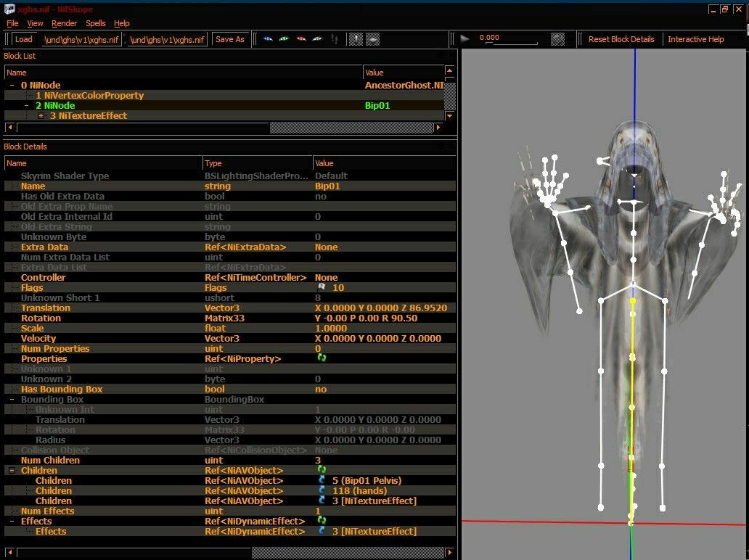Click Block Details horizontal scroll left arrow
This screenshot has height=560, width=749.
[9, 552]
